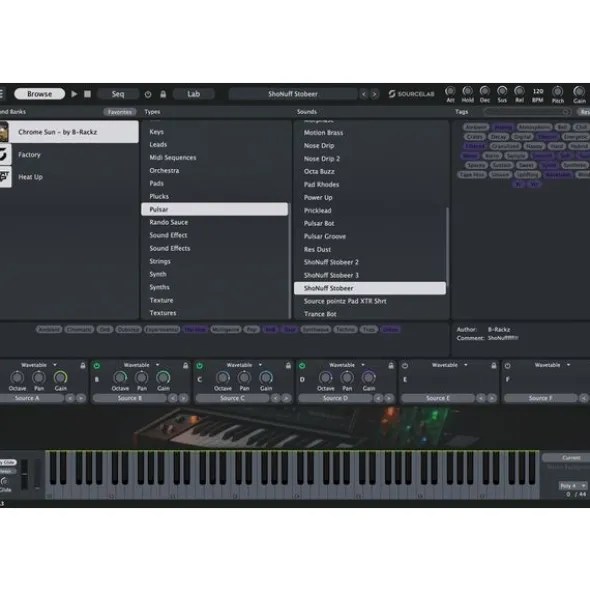Viewport: 590px width, 591px height.
Task: Open Source C Wavetable type dropdown
Action: pos(244,365)
